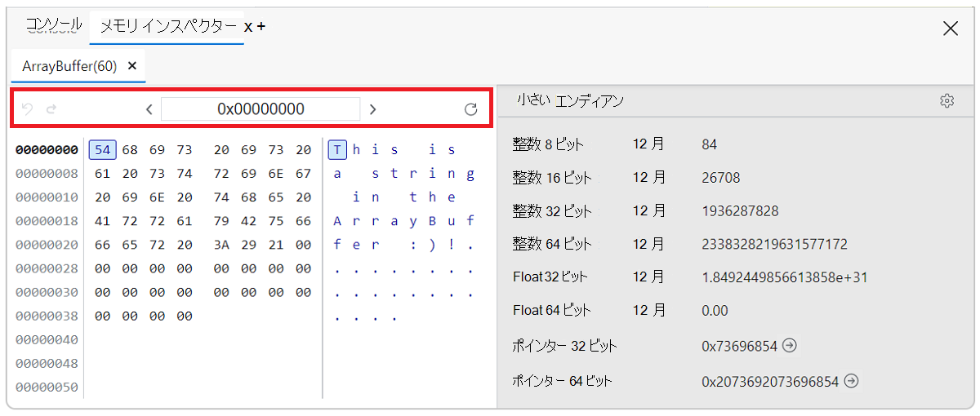This screenshot has width=980, height=416.
Task: Click address label 00000038
Action: [47, 316]
